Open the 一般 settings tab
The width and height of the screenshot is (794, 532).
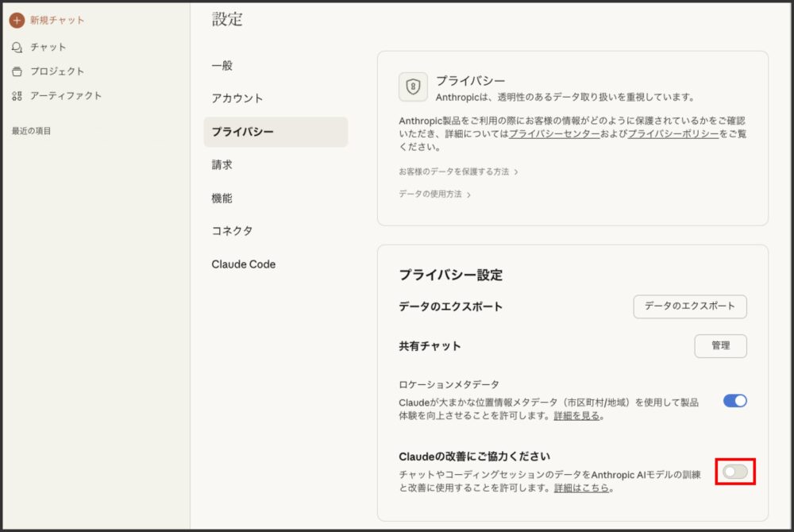(222, 66)
